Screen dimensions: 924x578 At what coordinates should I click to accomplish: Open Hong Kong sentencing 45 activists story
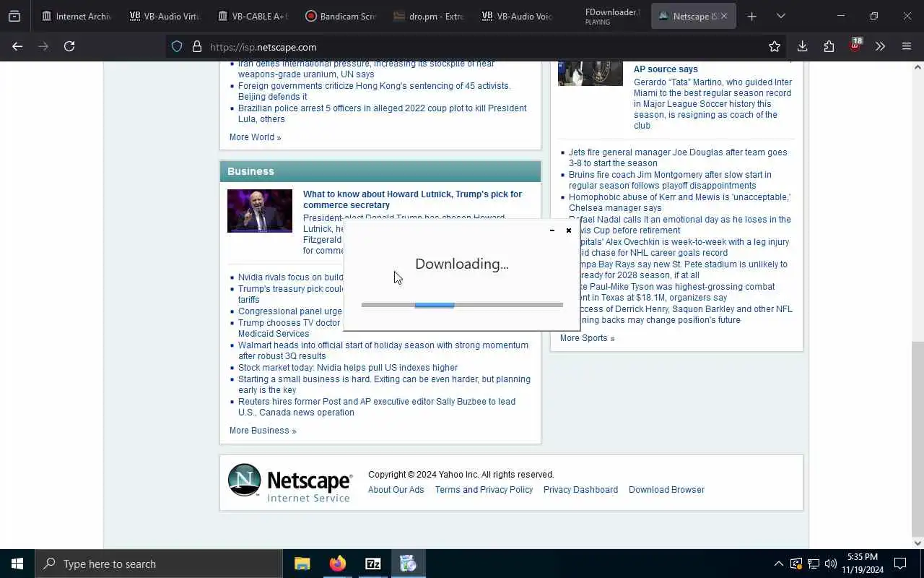(x=374, y=91)
